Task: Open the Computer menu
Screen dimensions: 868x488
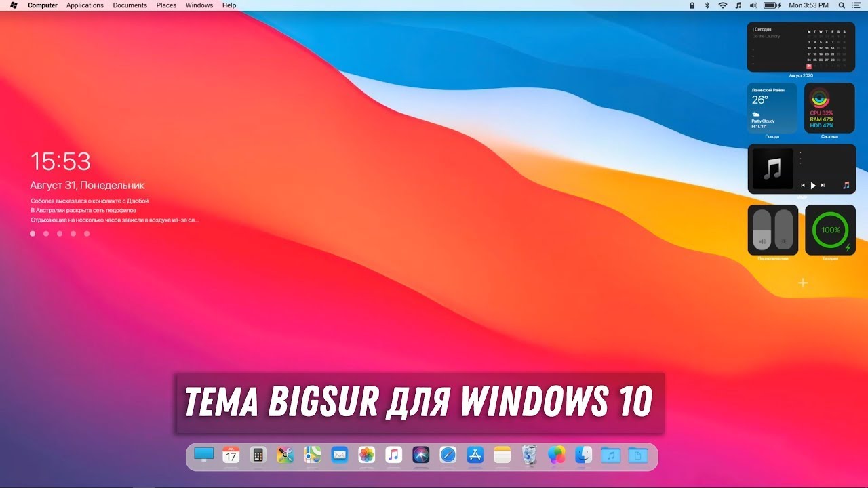Action: pyautogui.click(x=43, y=5)
